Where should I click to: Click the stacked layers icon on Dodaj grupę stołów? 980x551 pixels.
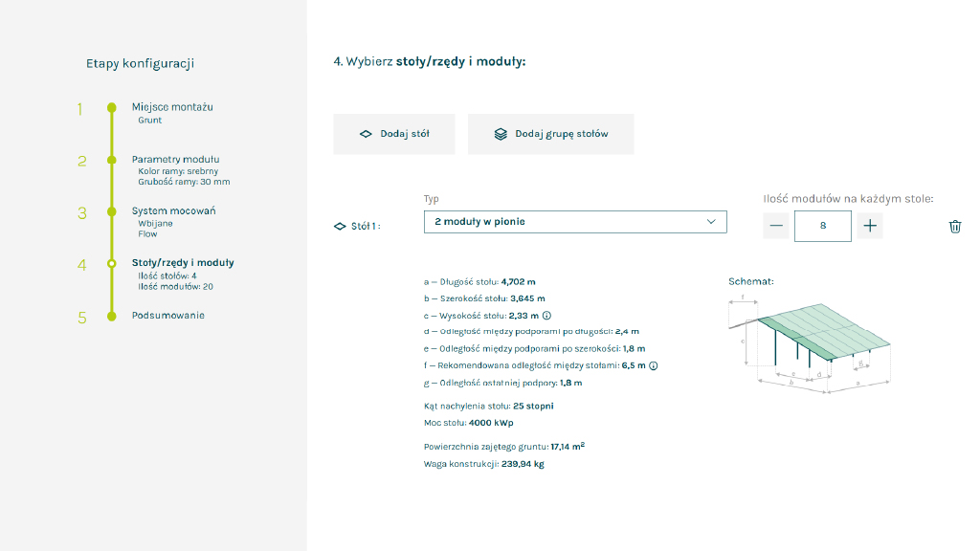[501, 134]
